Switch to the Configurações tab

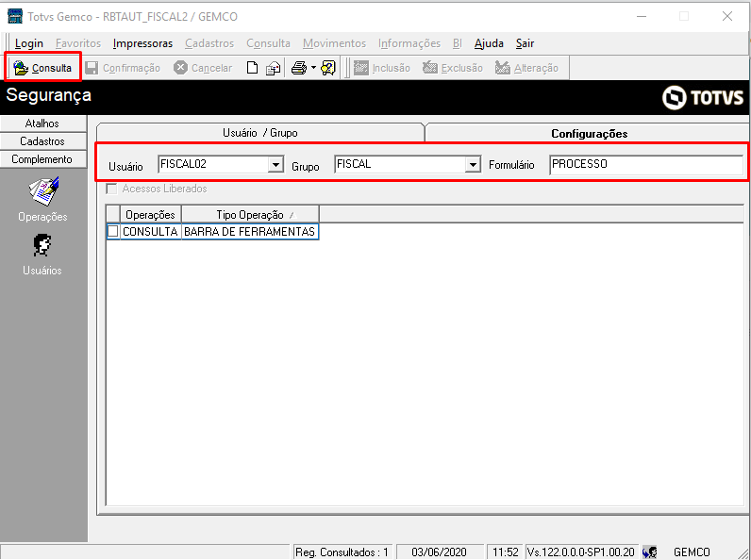pyautogui.click(x=589, y=134)
